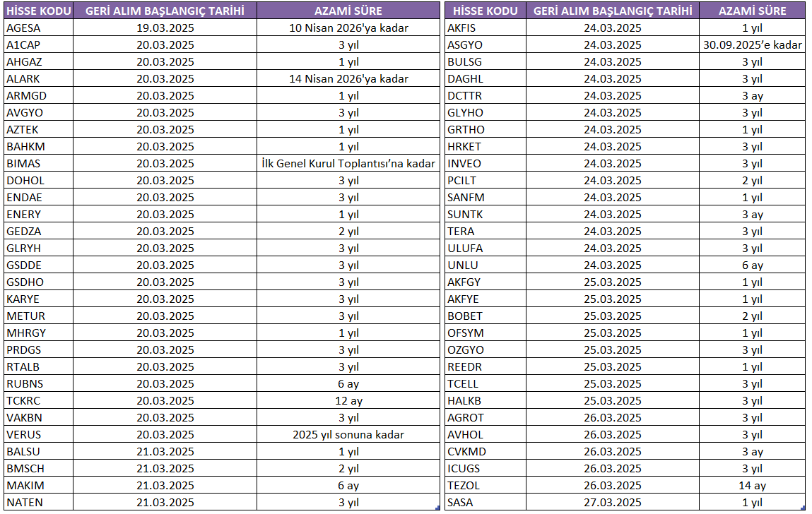Click the PRDGS stock code
The height and width of the screenshot is (514, 812).
(38, 350)
